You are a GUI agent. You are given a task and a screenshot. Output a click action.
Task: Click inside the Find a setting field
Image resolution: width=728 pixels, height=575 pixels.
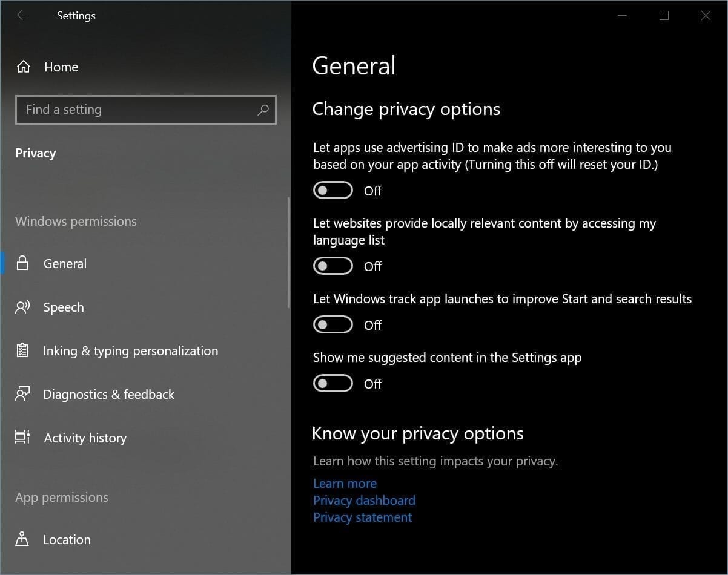tap(121, 110)
